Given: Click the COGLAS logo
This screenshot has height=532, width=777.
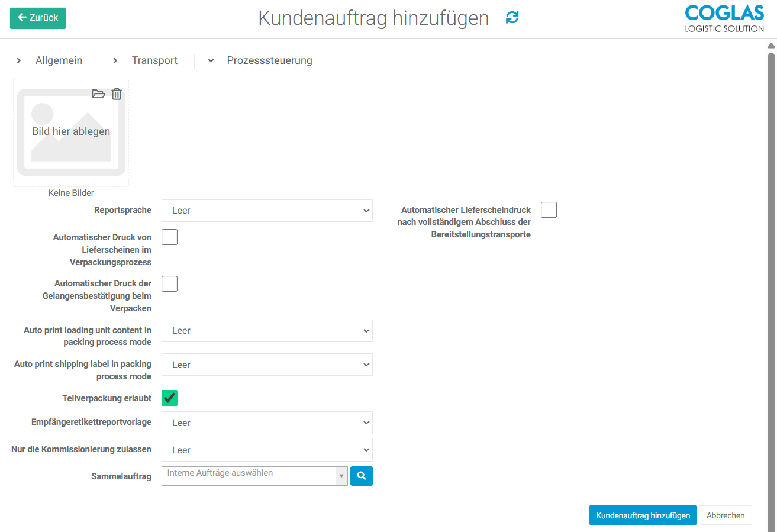Looking at the screenshot, I should click(x=724, y=18).
